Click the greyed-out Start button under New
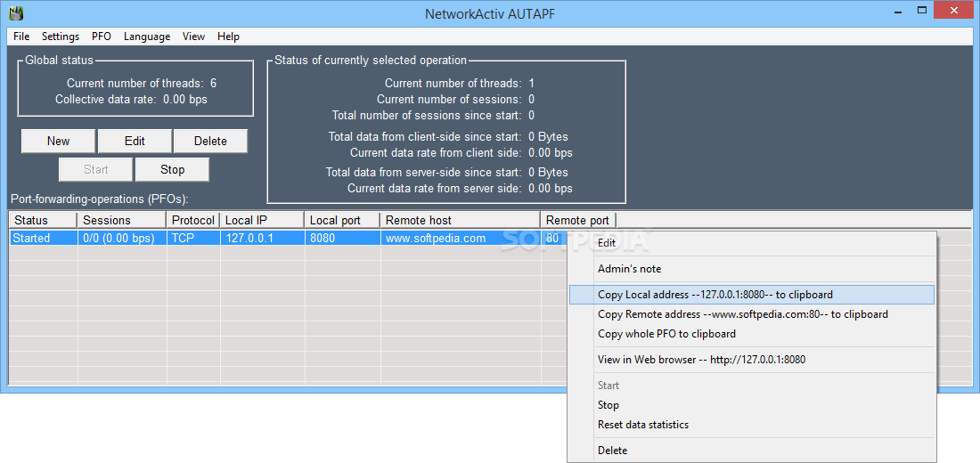Screen dimensions: 980x463 [95, 170]
